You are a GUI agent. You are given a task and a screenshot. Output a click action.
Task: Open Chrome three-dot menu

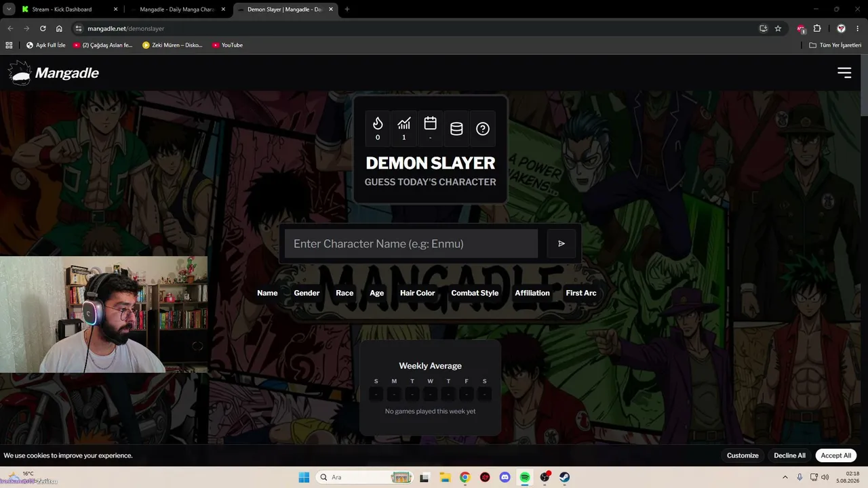(857, 28)
